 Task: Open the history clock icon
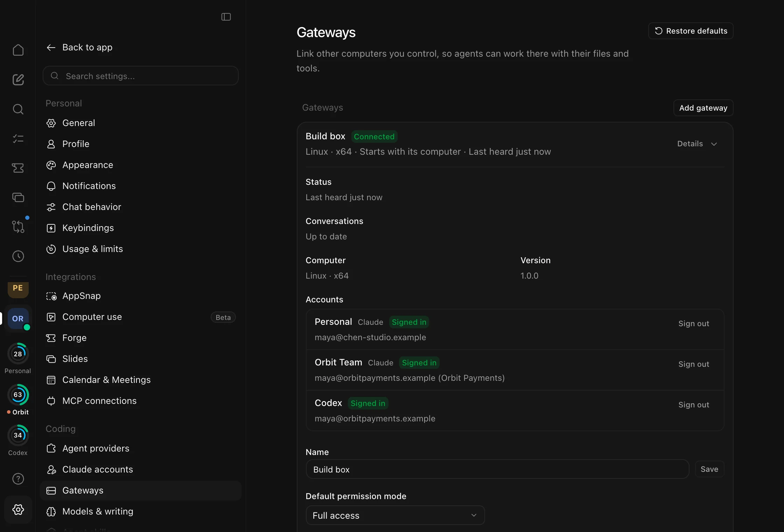click(18, 256)
